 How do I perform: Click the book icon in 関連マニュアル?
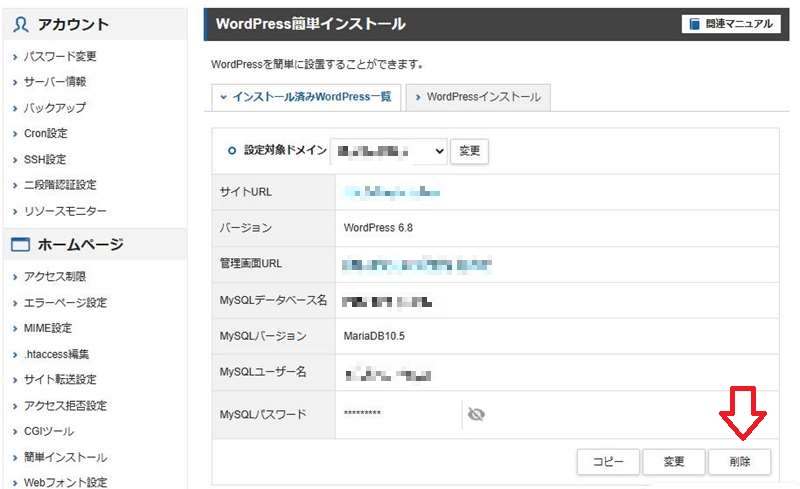pyautogui.click(x=694, y=24)
